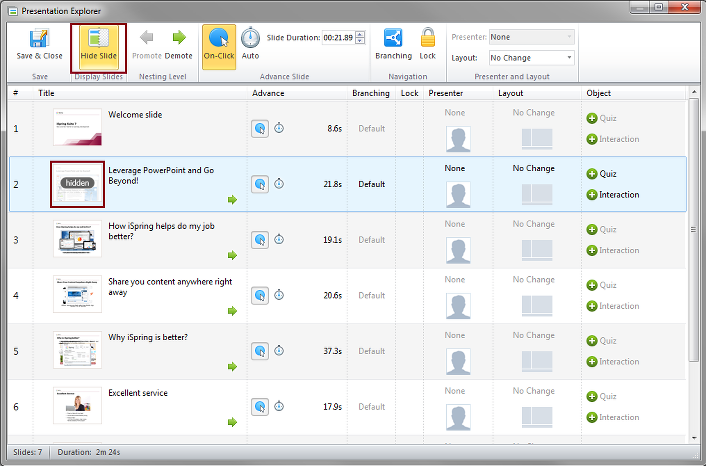Select the How iSpring helps thumbnail
Viewport: 706px width, 466px height.
[77, 238]
